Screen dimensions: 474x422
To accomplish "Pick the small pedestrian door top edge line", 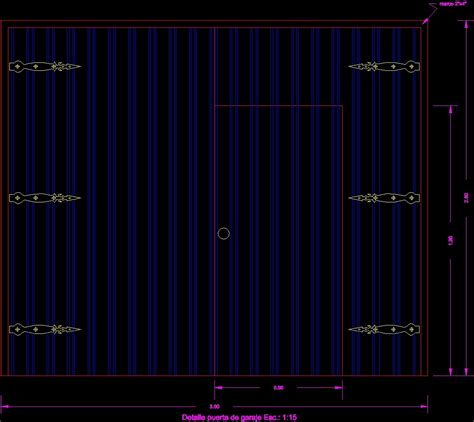I will tap(278, 106).
